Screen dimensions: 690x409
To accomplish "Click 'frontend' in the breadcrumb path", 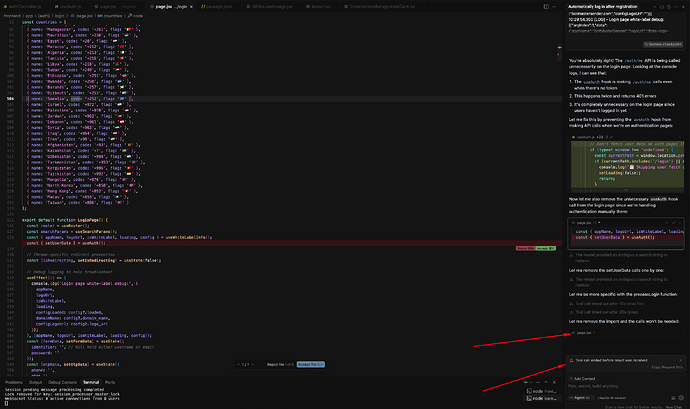I will [x=12, y=16].
